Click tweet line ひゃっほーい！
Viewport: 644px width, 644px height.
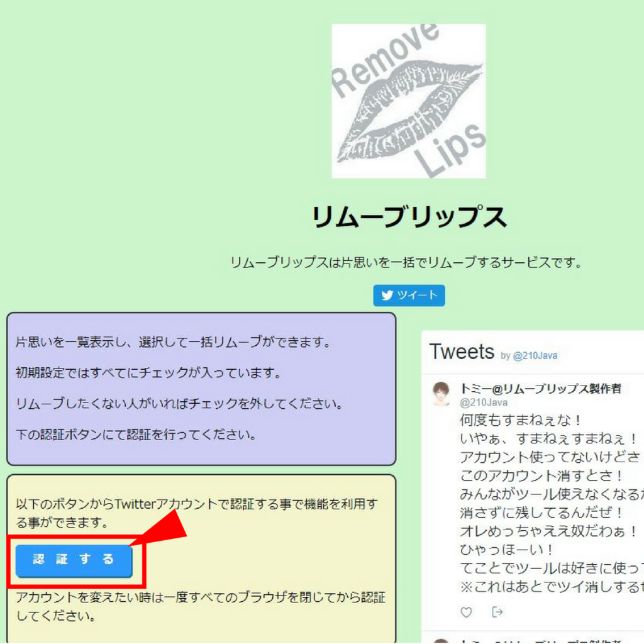pyautogui.click(x=507, y=549)
